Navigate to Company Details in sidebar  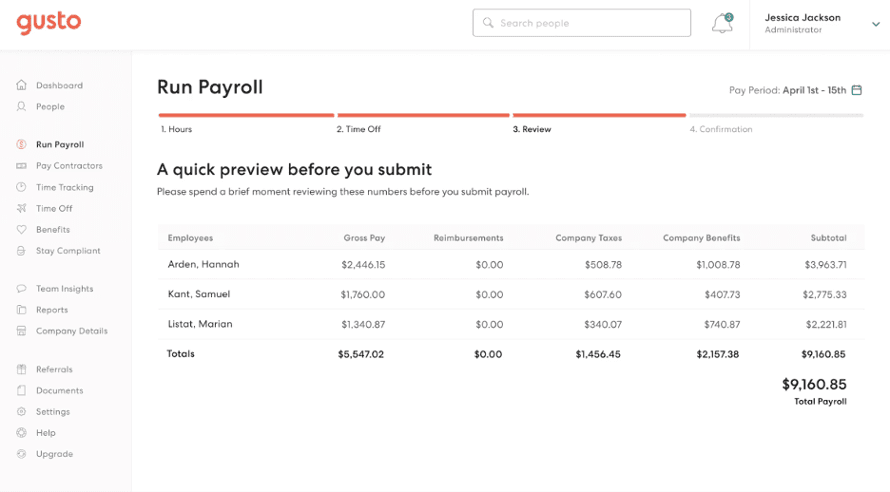coord(71,331)
